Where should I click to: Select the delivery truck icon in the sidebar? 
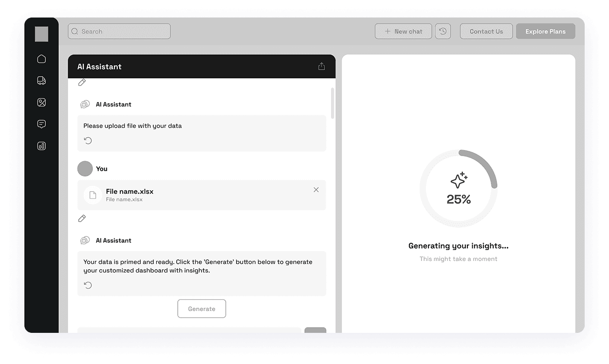[41, 80]
